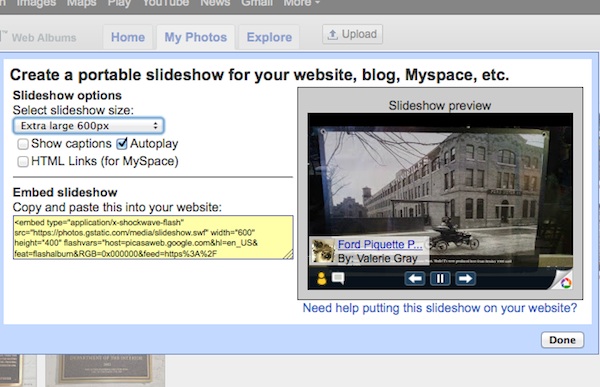Viewport: 600px width, 387px height.
Task: Enable the Show captions checkbox
Action: coord(23,144)
